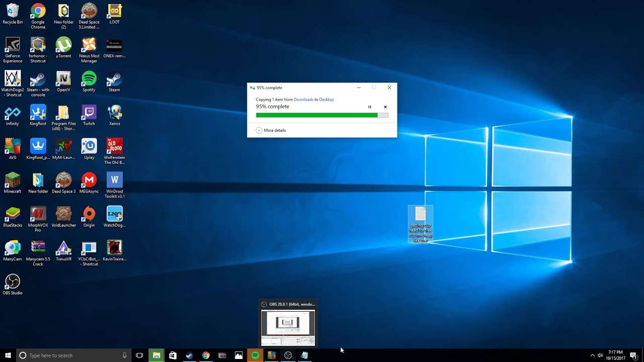
Task: Open the taskbar volume control
Action: click(600, 355)
